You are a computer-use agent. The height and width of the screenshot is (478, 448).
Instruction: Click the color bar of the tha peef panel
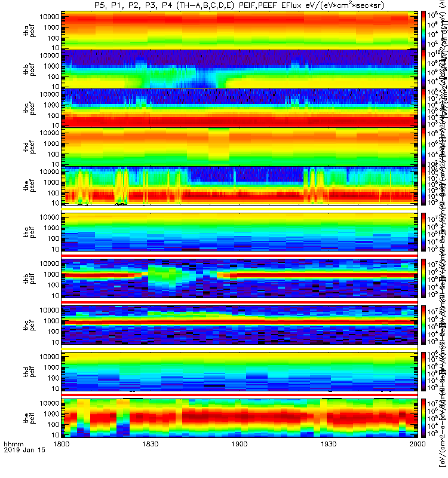pos(424,30)
